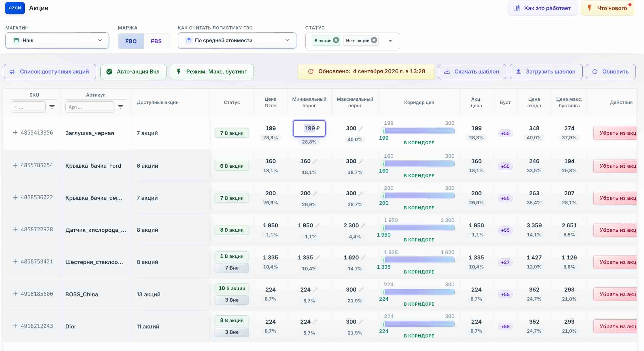The height and width of the screenshot is (351, 644).
Task: Focus minimum threshold input showing 199 ₽
Action: [x=309, y=128]
